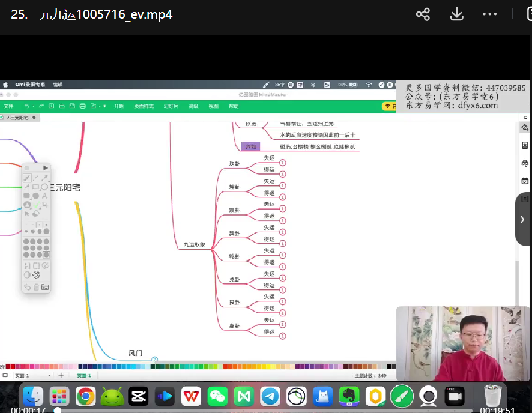
Task: Open the more options ellipsis menu
Action: tap(490, 14)
